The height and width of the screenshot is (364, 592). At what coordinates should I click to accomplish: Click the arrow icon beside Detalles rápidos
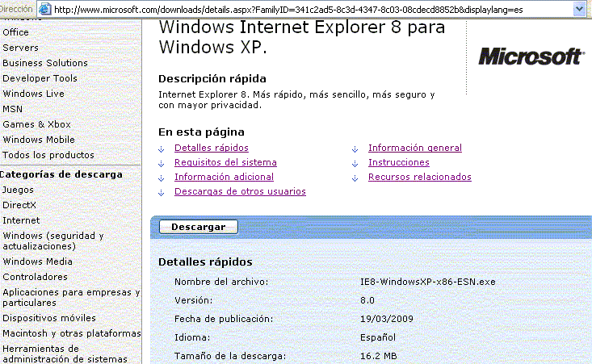(162, 149)
